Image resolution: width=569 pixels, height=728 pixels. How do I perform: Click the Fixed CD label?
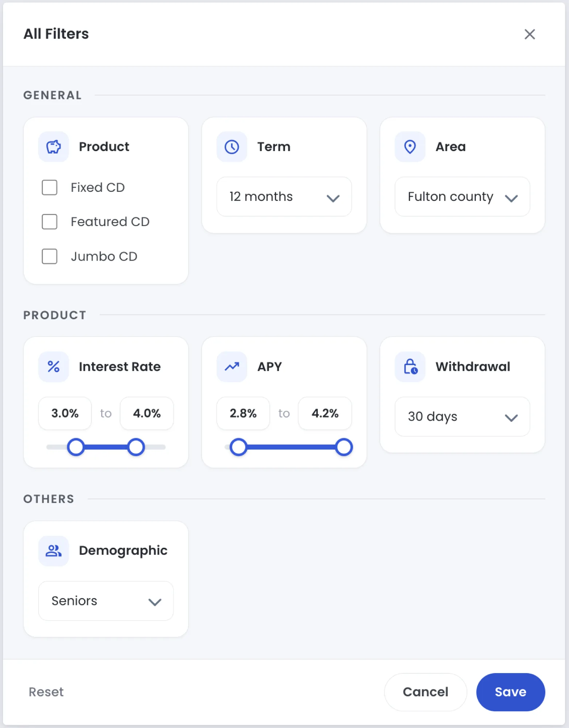tap(98, 187)
